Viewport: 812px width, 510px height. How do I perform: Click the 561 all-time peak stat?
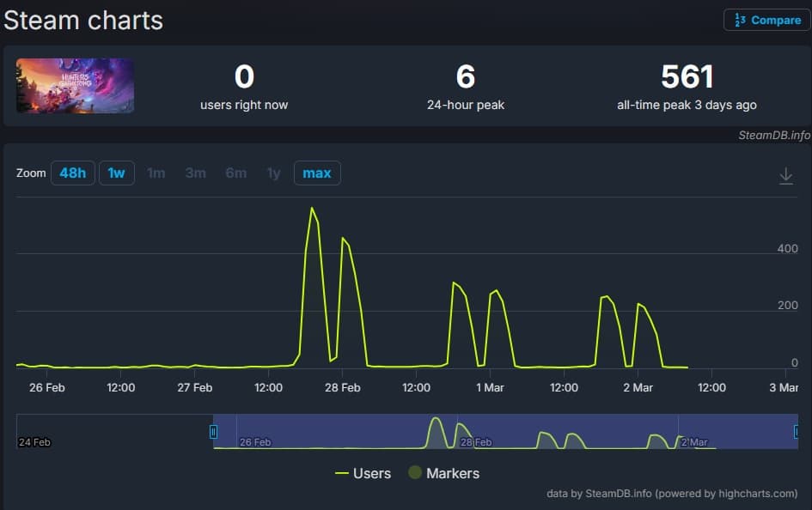(x=687, y=77)
